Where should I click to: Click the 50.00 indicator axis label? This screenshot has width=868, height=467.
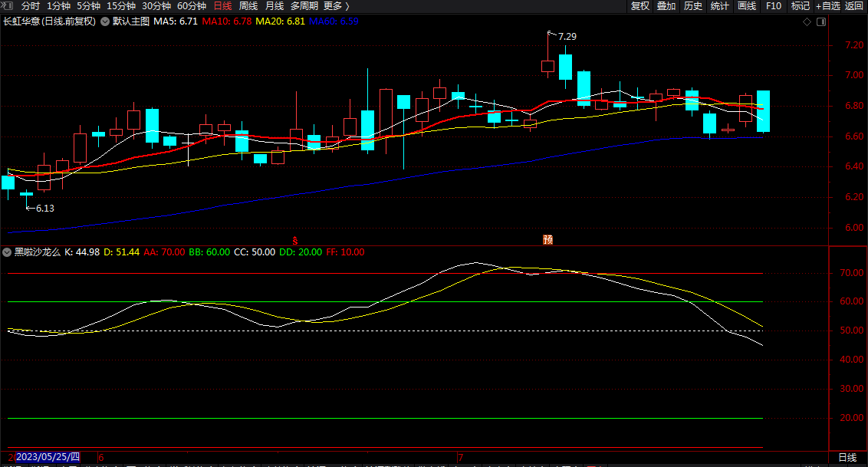click(x=851, y=331)
